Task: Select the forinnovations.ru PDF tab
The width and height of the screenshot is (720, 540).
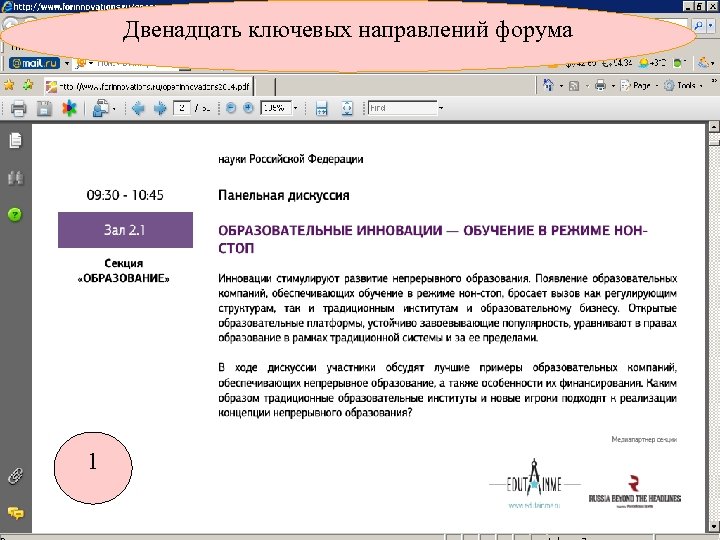Action: coord(149,86)
